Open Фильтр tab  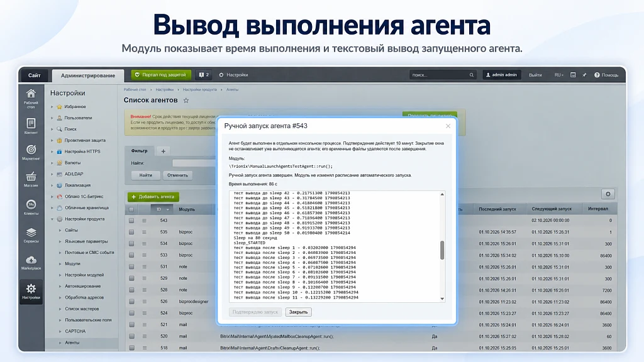point(139,151)
